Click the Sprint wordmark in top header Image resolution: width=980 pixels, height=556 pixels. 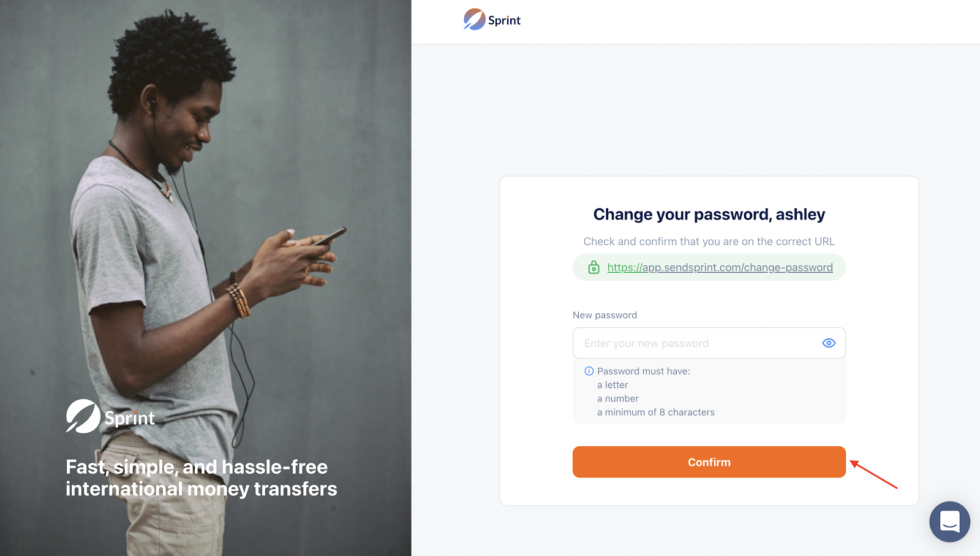tap(504, 20)
